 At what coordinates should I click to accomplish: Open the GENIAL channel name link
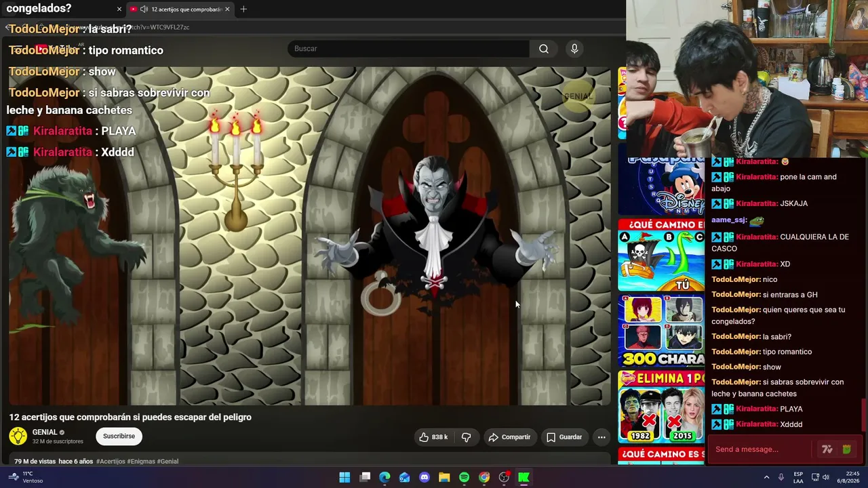tap(45, 432)
